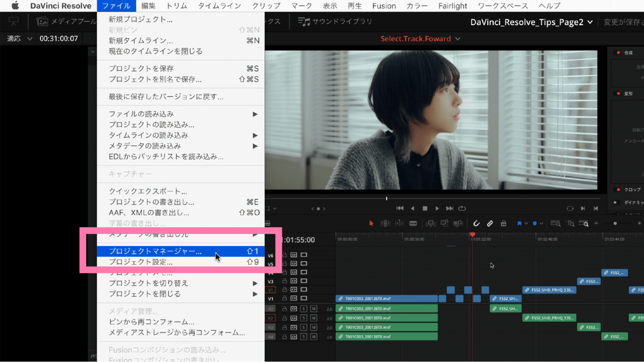Choose クイックエクスポート... menu item

click(181, 191)
